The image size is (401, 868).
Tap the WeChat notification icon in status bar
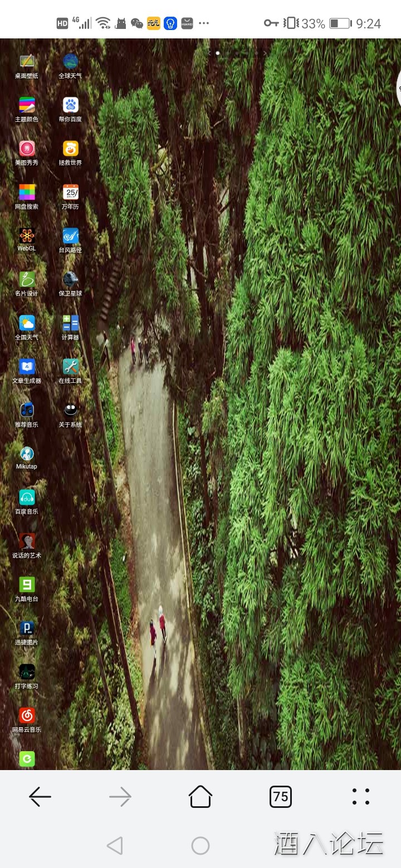137,23
